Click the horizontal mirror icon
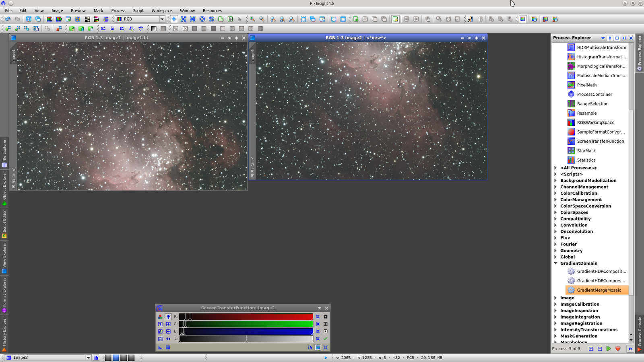Image resolution: width=644 pixels, height=362 pixels. (131, 29)
